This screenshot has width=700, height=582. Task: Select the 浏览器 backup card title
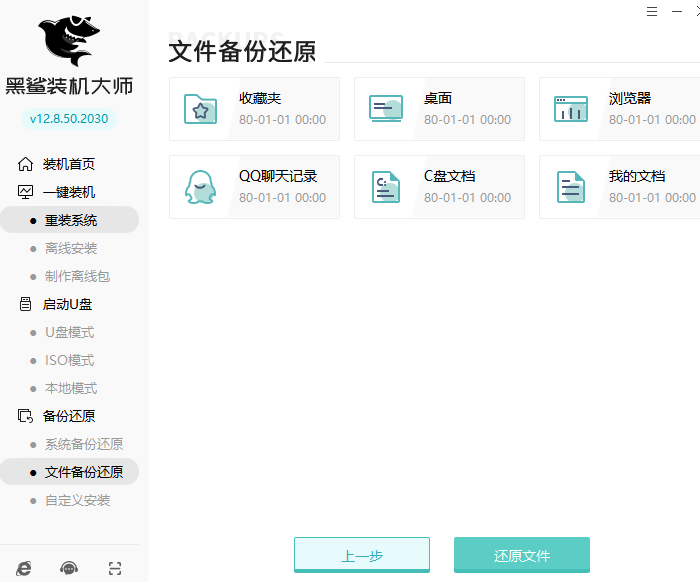click(629, 98)
